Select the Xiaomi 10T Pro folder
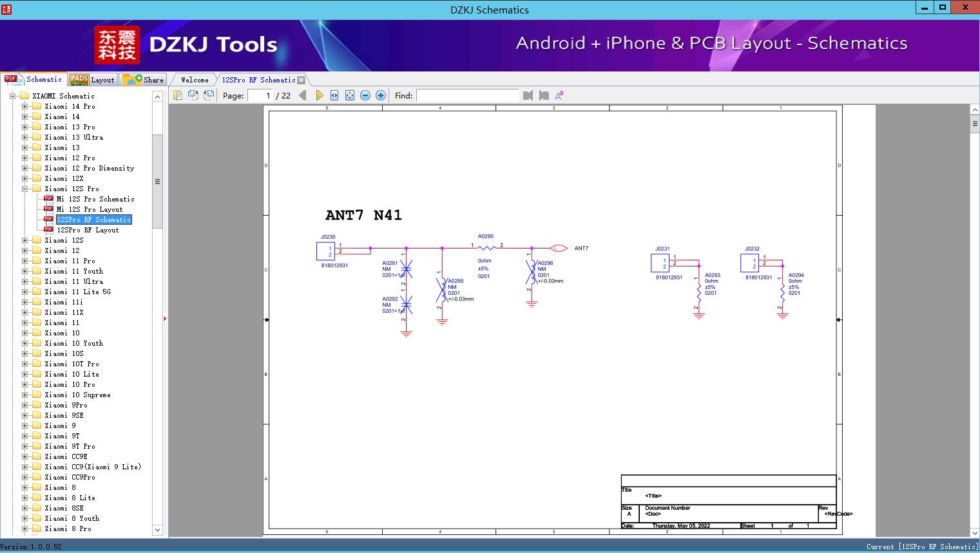Screen dimensions: 980x553 tap(72, 364)
